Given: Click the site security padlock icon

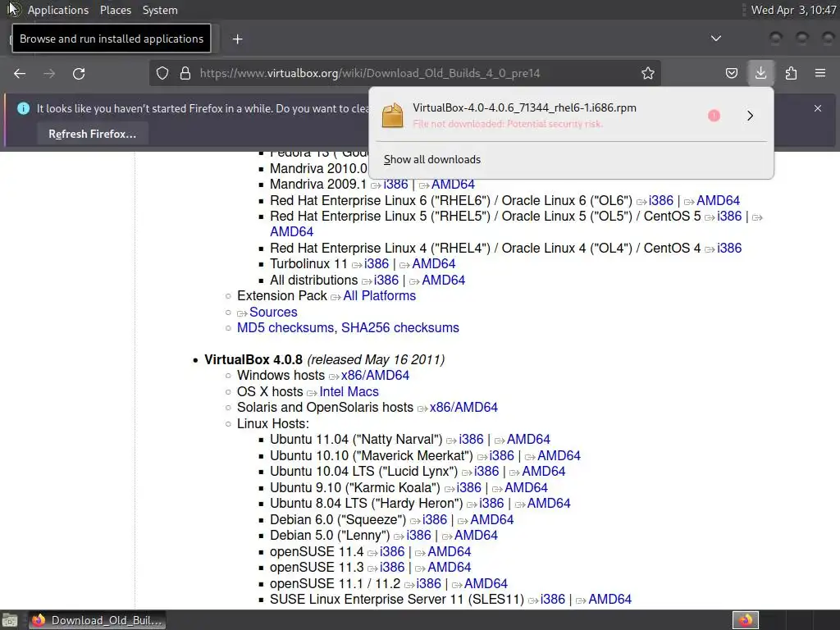Looking at the screenshot, I should coord(185,73).
